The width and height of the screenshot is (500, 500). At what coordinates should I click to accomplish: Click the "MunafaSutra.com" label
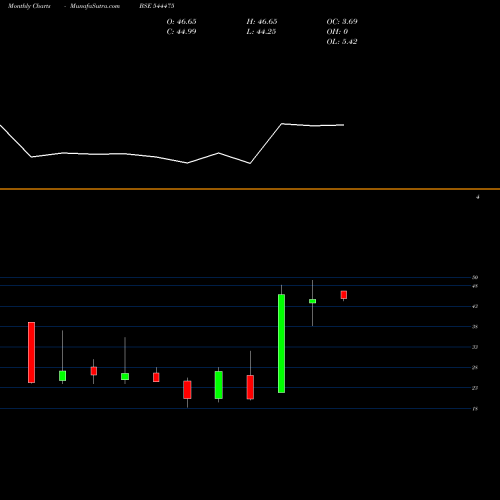pyautogui.click(x=95, y=6)
